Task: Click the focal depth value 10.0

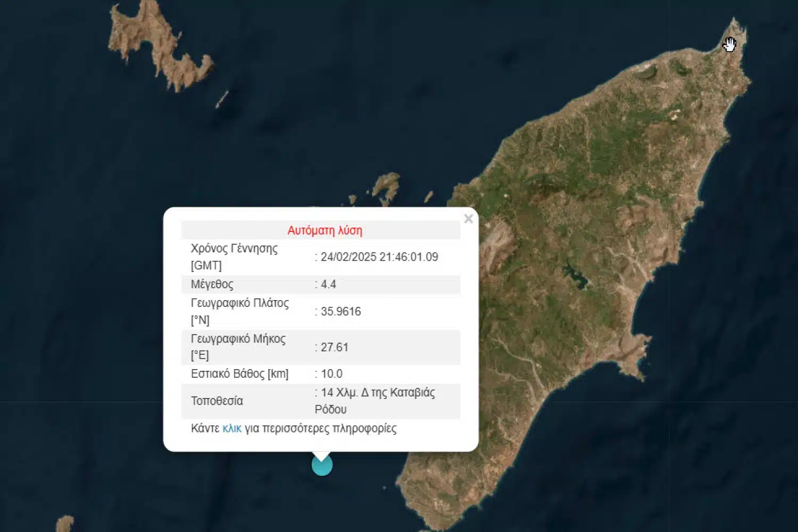Action: coord(331,373)
